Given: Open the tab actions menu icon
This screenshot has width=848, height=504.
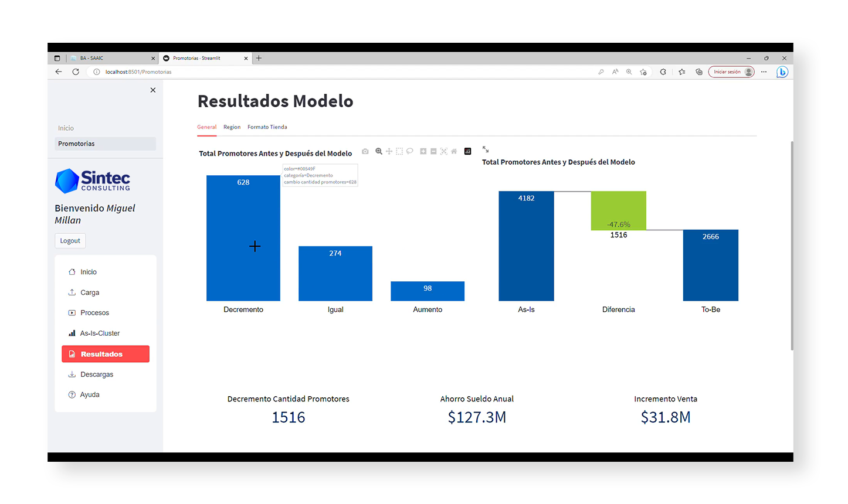Looking at the screenshot, I should point(57,58).
